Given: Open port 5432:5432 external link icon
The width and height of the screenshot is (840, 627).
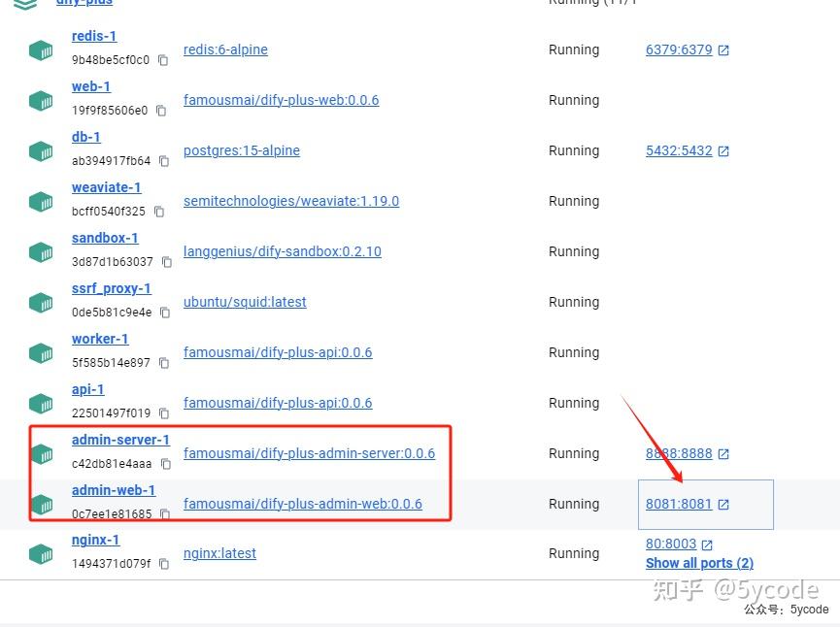Looking at the screenshot, I should coord(723,151).
